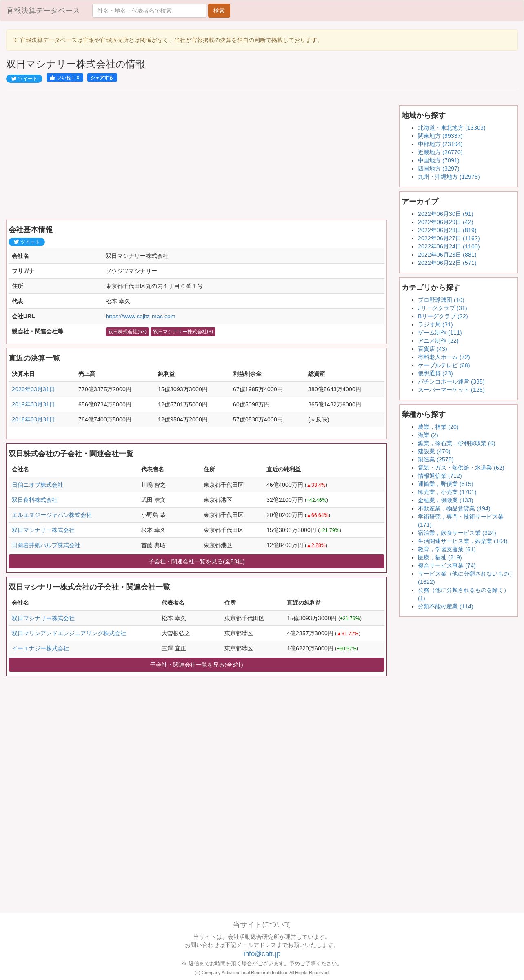Viewport: 524px width, 980px height.
Task: View all 53 subsidiaries (全53社) button
Action: coord(196,561)
